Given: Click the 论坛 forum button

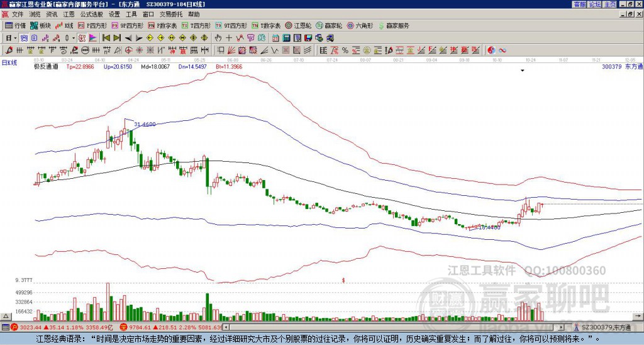Looking at the screenshot, I should click(x=595, y=4).
